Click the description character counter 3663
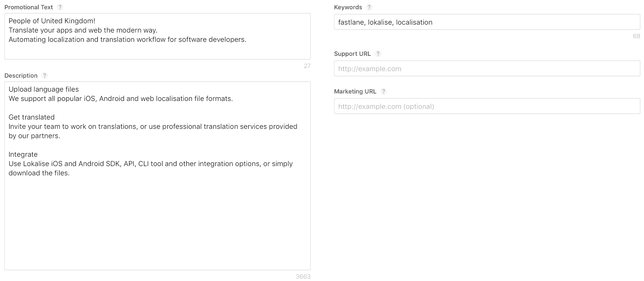The image size is (644, 281). click(x=303, y=277)
